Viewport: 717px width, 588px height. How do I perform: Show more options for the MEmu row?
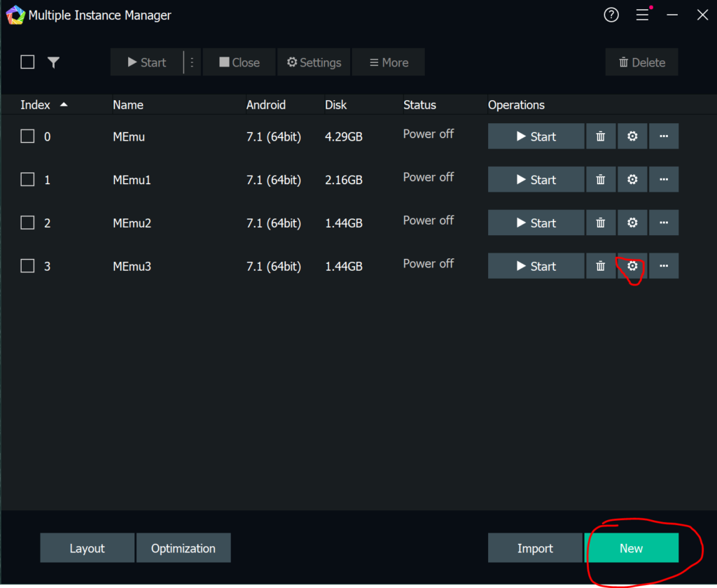click(x=664, y=136)
